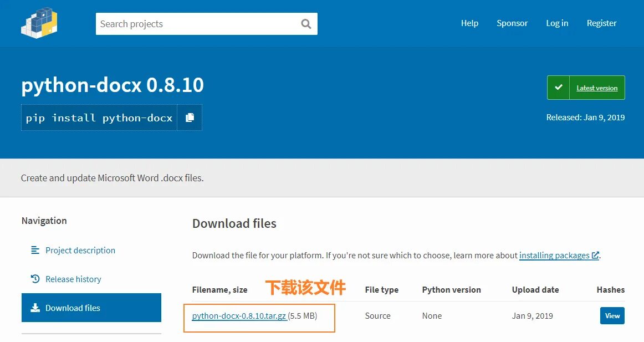Click the pip install python-docx command text

99,118
